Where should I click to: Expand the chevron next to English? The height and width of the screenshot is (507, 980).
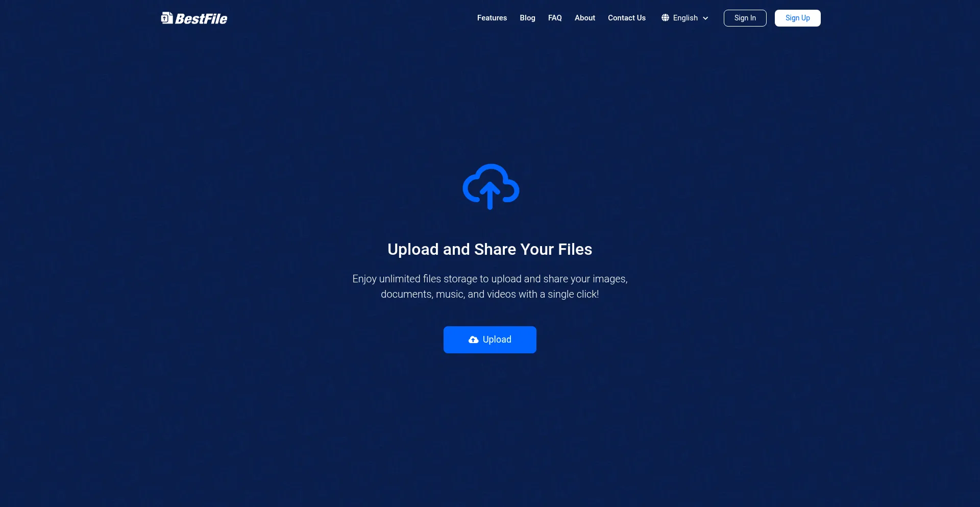(x=705, y=18)
